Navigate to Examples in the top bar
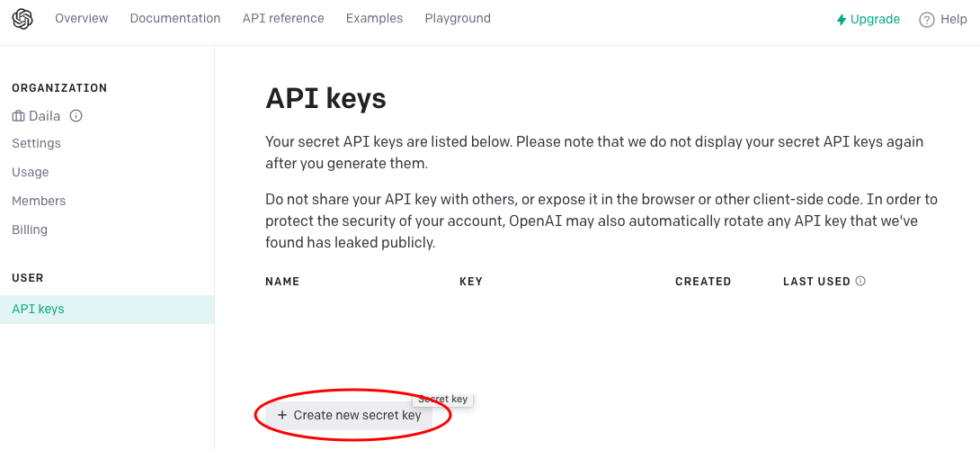Image resolution: width=980 pixels, height=450 pixels. tap(374, 19)
